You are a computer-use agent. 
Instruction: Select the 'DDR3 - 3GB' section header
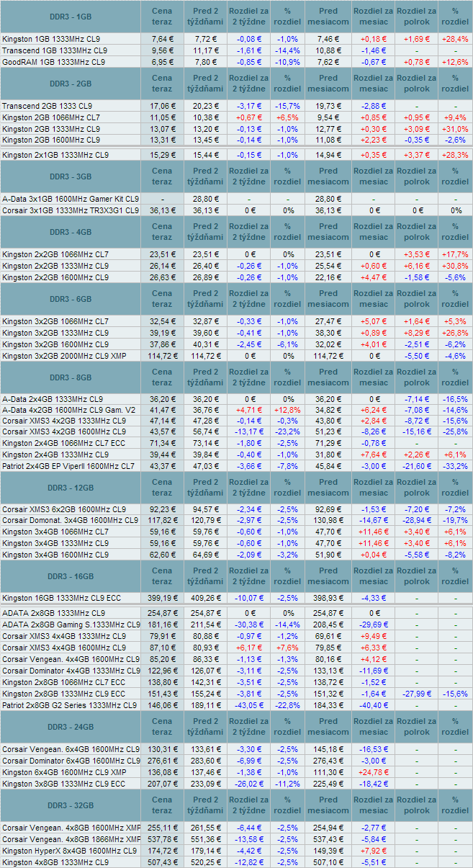(70, 176)
